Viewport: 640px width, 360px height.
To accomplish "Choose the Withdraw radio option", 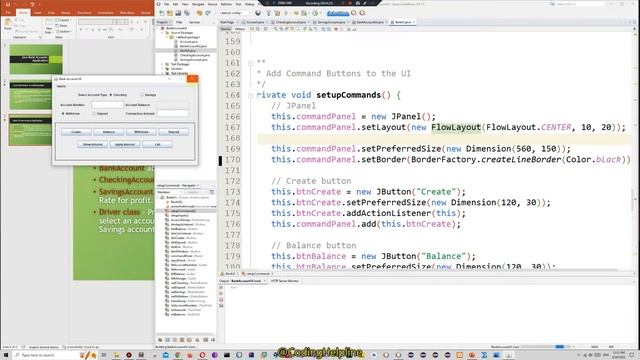I will click(x=63, y=113).
